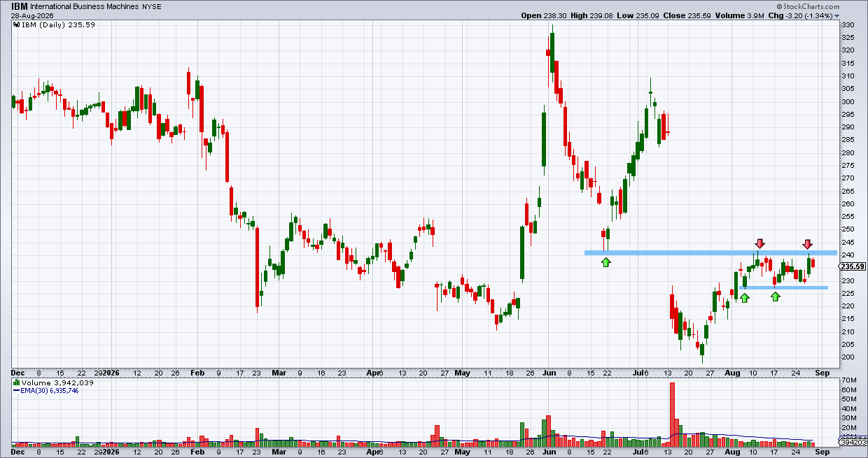Click the 330 price axis label
The height and width of the screenshot is (458, 868).
pyautogui.click(x=848, y=24)
